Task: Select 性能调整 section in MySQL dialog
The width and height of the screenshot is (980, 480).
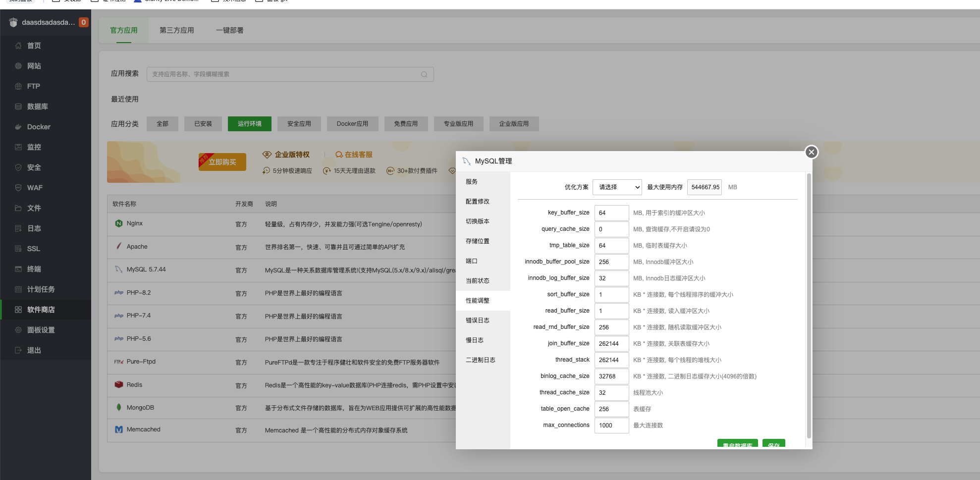Action: (x=483, y=301)
